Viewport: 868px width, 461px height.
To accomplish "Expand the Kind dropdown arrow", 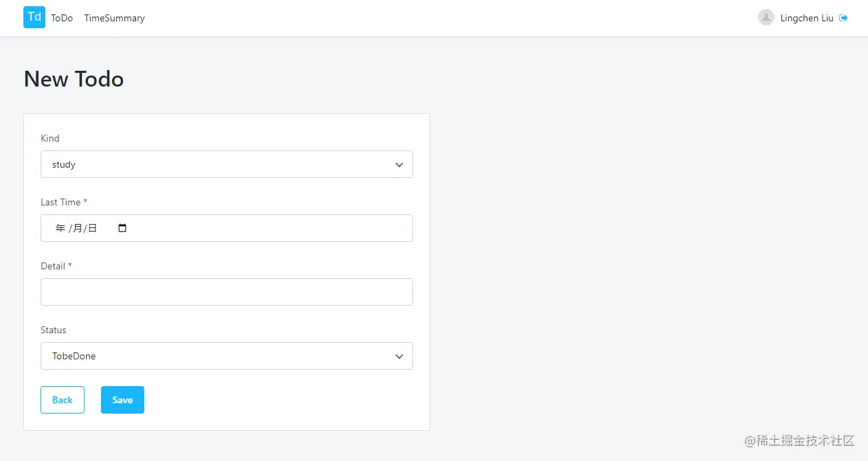I will pos(399,165).
